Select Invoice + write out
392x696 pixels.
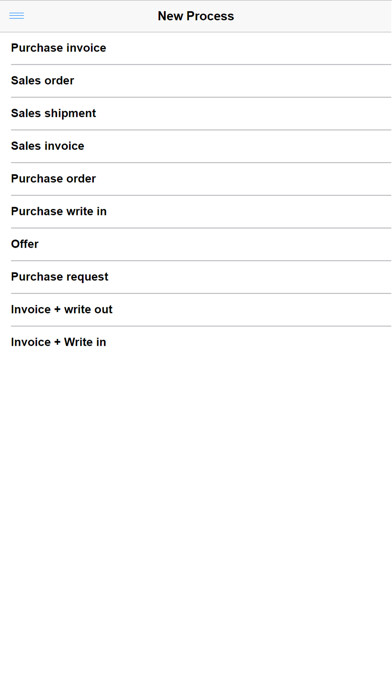[196, 310]
